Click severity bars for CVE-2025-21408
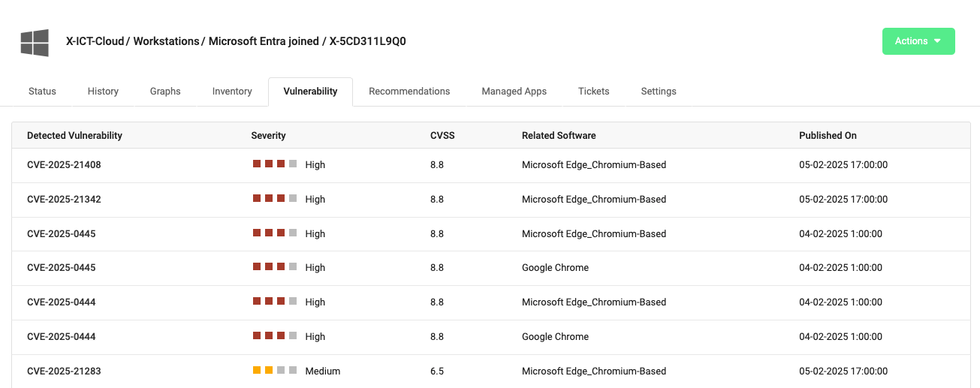Image resolution: width=980 pixels, height=388 pixels. pyautogui.click(x=275, y=164)
